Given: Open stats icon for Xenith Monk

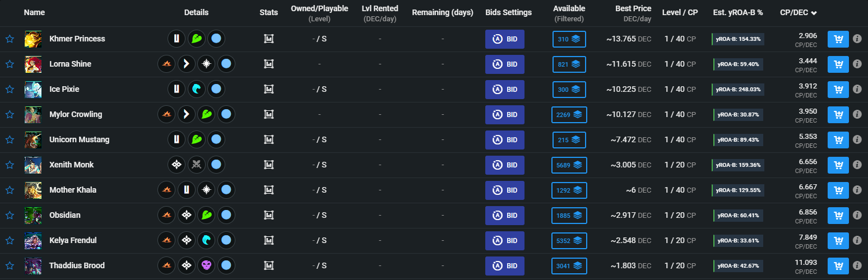Looking at the screenshot, I should (269, 165).
